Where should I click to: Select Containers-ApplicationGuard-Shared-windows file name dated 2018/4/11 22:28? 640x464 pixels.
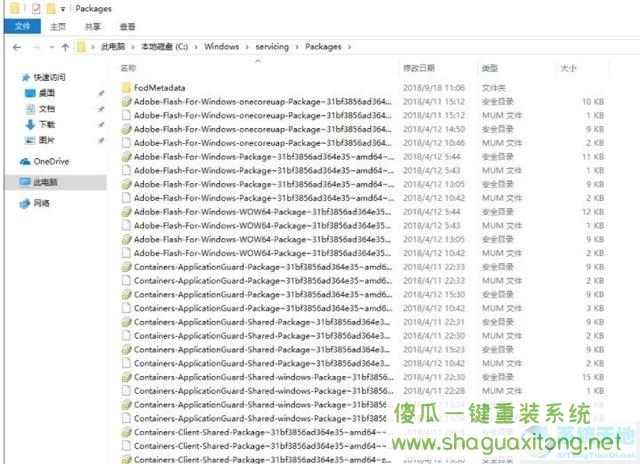[264, 391]
